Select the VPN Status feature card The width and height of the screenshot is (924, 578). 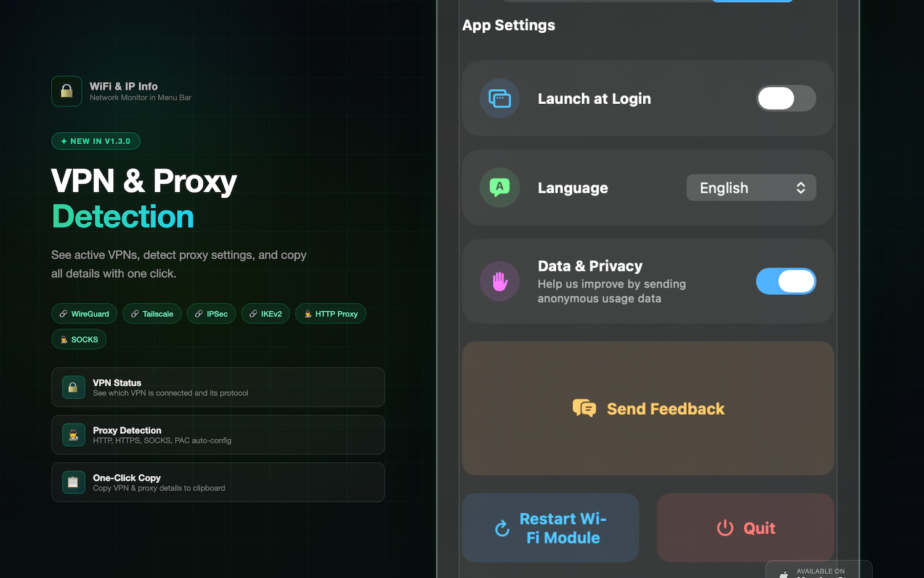click(218, 388)
